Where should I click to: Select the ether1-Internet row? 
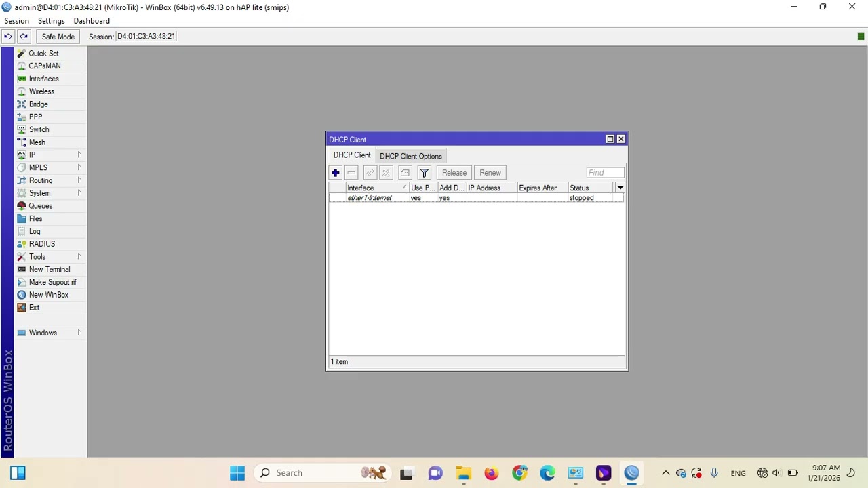(x=476, y=198)
